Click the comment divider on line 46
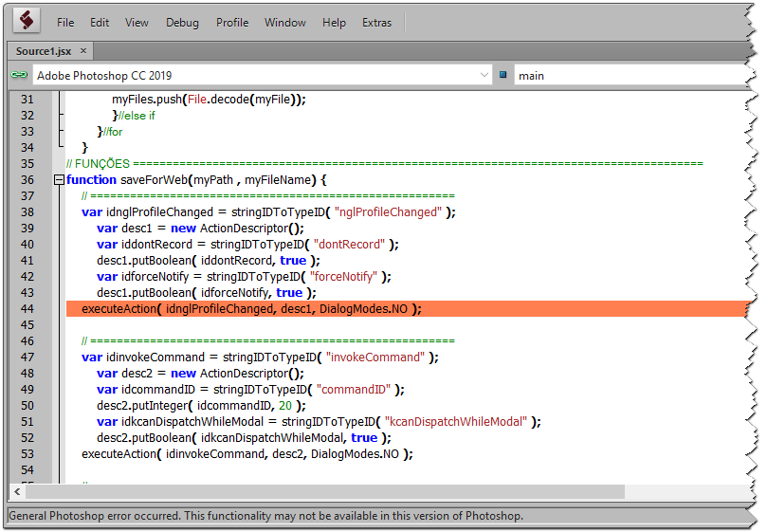This screenshot has height=532, width=767. 268,340
